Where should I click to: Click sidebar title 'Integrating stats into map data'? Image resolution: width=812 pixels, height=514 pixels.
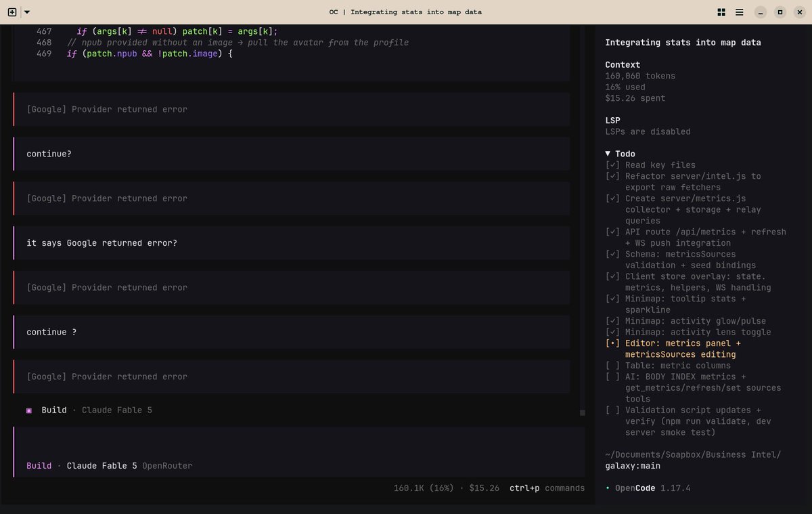click(683, 43)
